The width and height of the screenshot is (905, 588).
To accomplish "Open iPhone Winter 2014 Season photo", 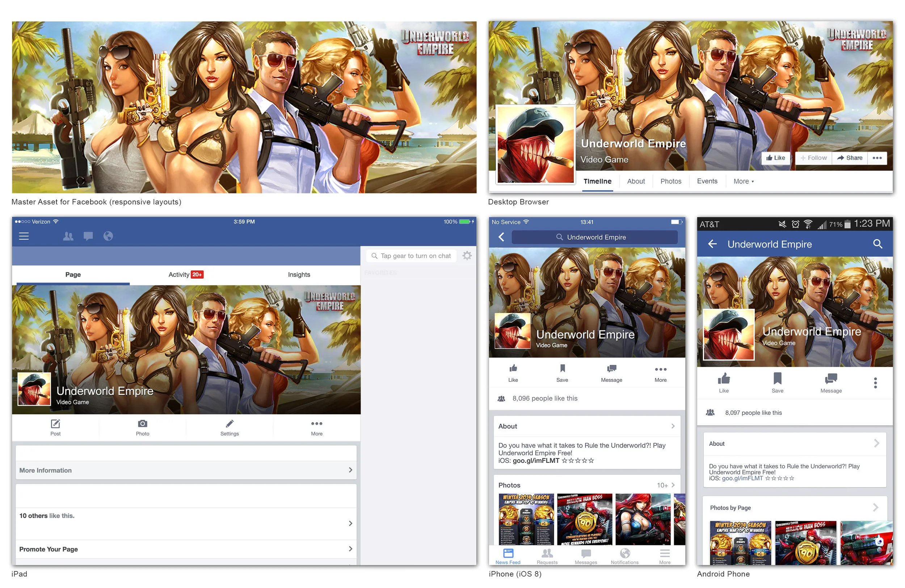I will (526, 520).
